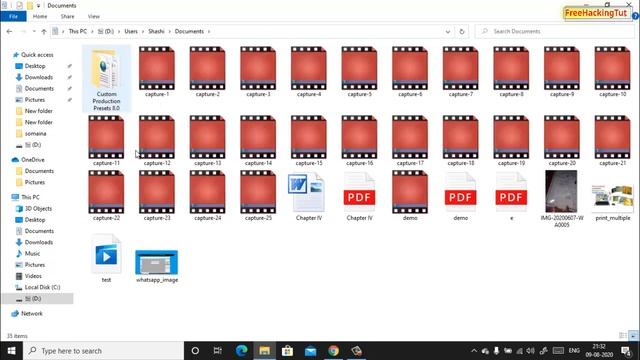This screenshot has height=360, width=640.
Task: Open the File menu
Action: (x=13, y=16)
